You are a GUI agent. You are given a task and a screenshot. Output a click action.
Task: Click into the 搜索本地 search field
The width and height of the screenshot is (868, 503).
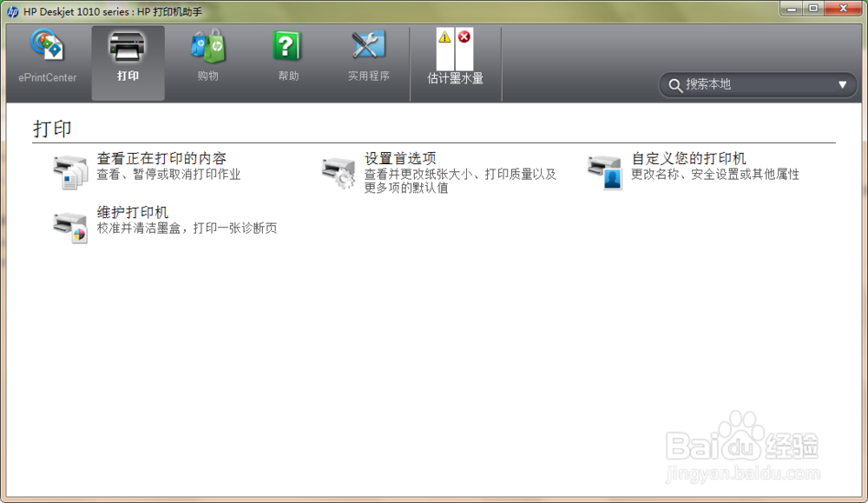(x=757, y=85)
